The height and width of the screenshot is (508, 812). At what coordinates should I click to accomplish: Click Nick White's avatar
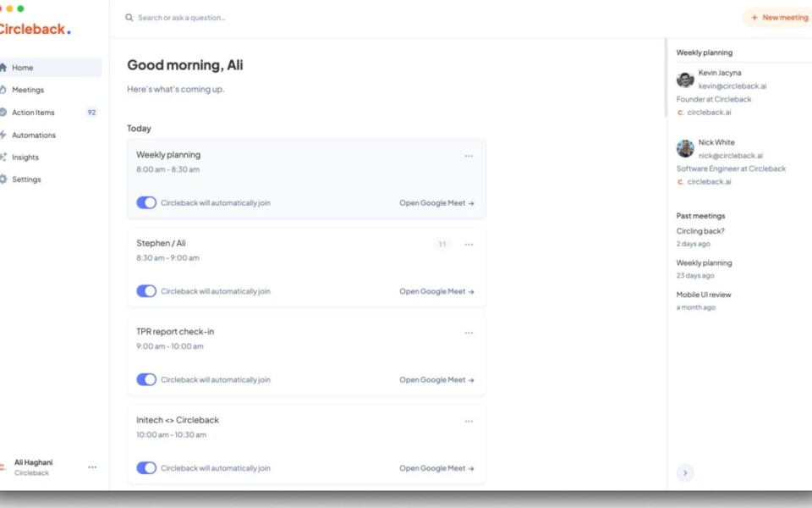(685, 149)
